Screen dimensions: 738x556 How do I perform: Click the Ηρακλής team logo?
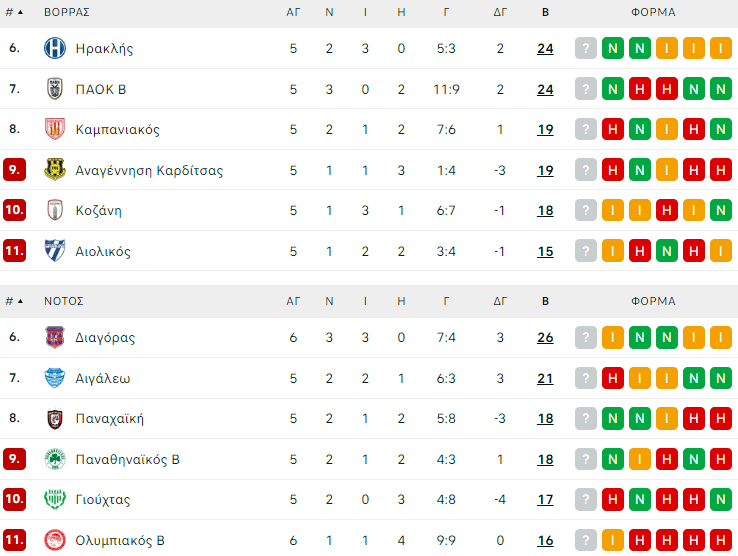(x=54, y=48)
